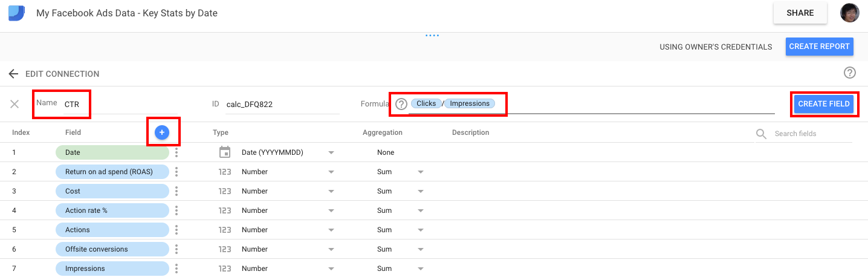
Task: Click the Data Studio logo icon
Action: 16,13
